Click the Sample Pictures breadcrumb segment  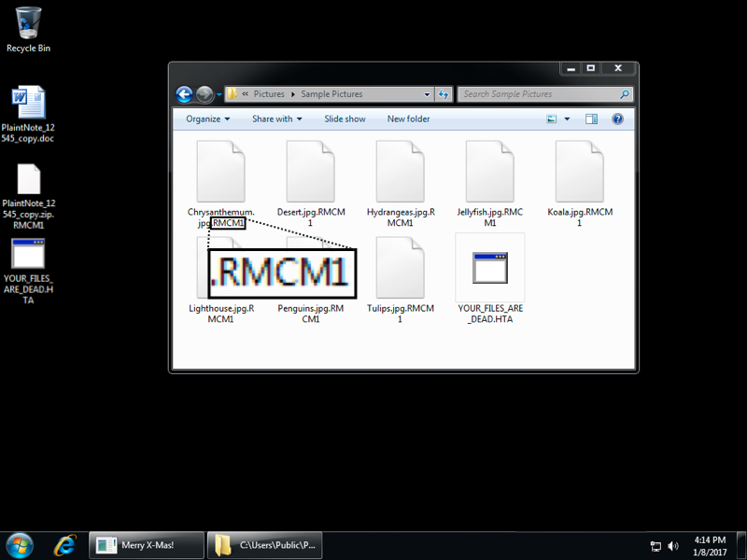coord(331,94)
